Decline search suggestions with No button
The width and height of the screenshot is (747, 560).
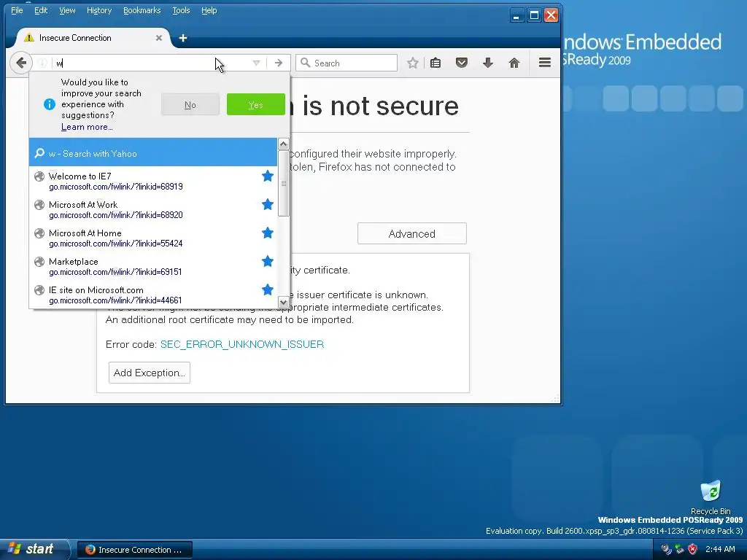(x=190, y=105)
